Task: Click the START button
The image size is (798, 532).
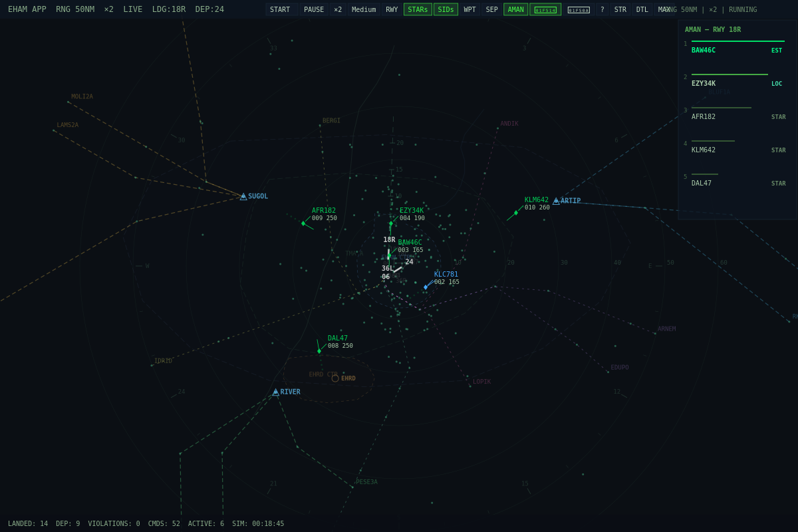Action: coord(281,9)
